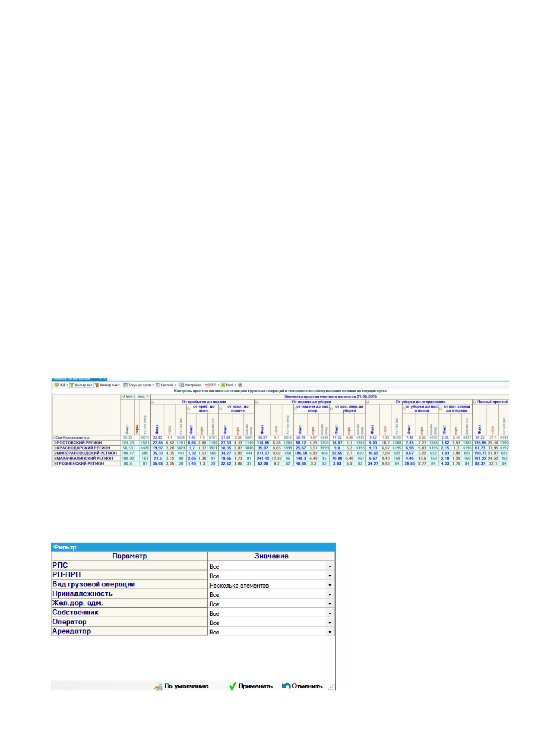The height and width of the screenshot is (756, 535).
Task: Turn on filter with Фильтр вкл
Action: [x=81, y=385]
